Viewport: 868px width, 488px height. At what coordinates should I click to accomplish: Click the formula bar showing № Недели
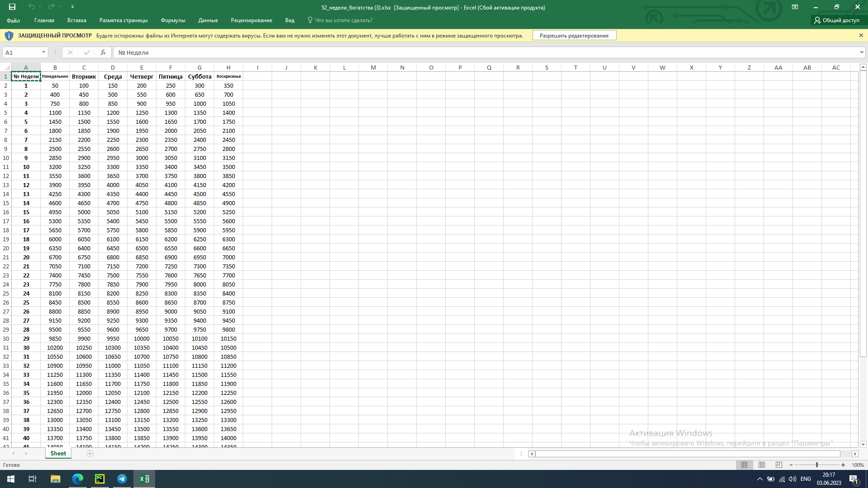click(x=486, y=52)
